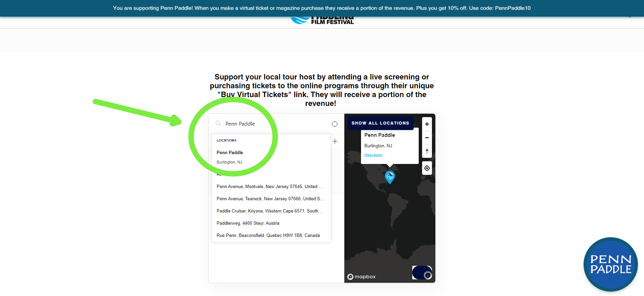The width and height of the screenshot is (644, 296).
Task: Click the plus icon below the geolocate crosshair
Action: (x=335, y=141)
